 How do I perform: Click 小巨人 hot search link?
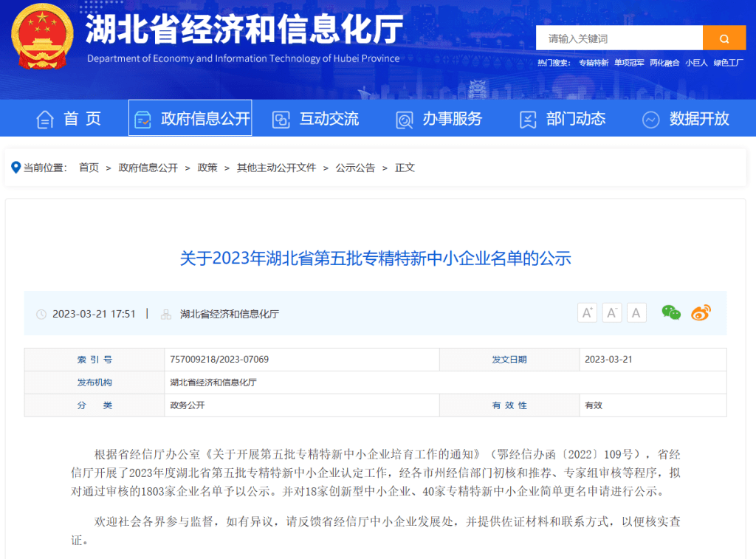(696, 63)
